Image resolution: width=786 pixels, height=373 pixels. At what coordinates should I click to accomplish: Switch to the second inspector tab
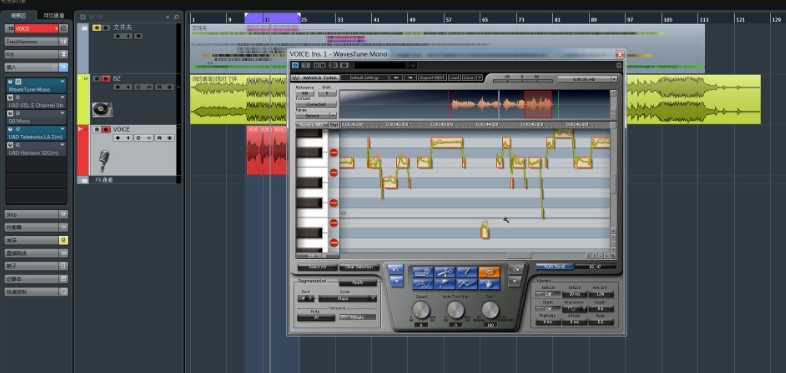tap(54, 16)
